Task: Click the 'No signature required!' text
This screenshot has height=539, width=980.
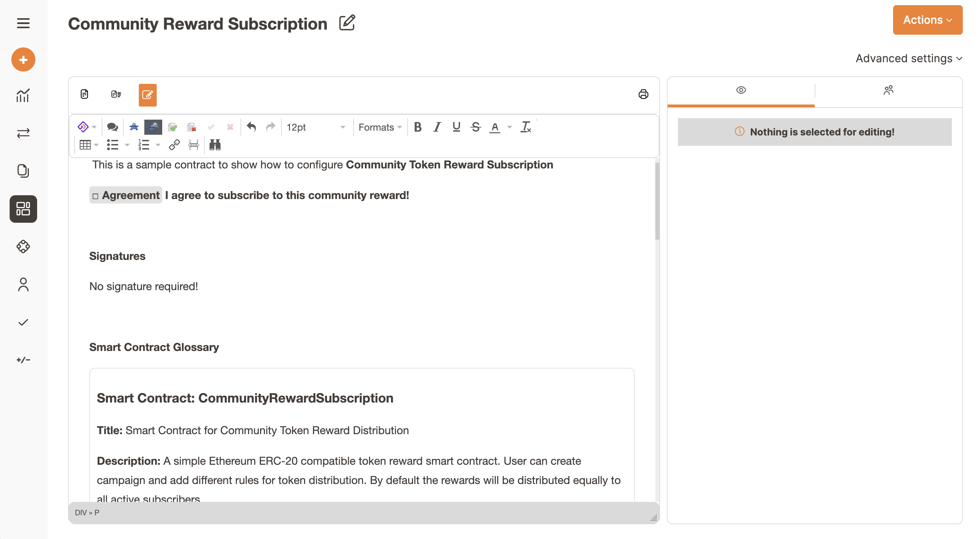Action: [x=143, y=286]
